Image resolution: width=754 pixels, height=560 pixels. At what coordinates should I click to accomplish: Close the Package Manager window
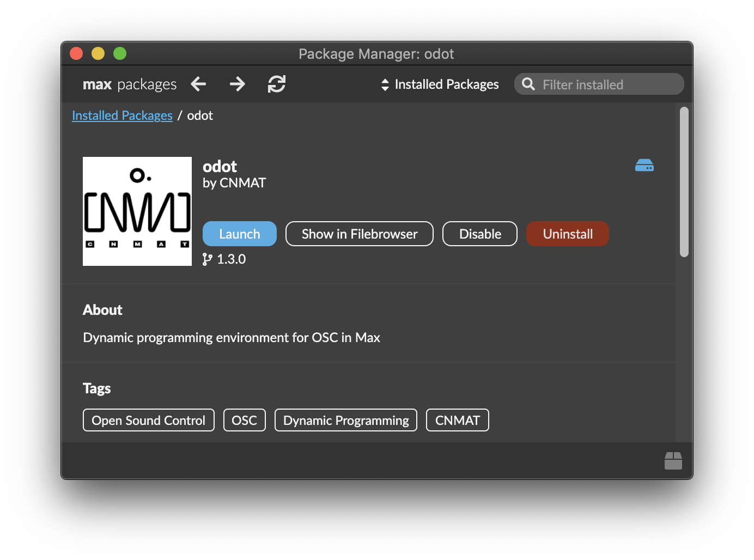(76, 53)
